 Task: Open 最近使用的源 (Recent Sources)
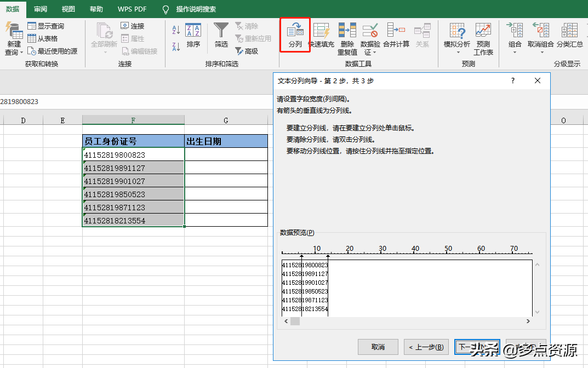[x=53, y=51]
